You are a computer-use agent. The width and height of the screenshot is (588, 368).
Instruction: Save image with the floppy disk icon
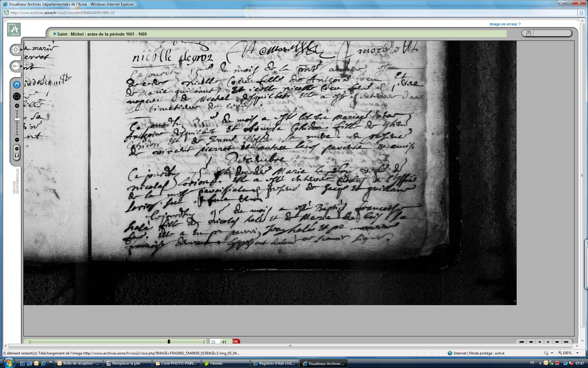click(17, 156)
